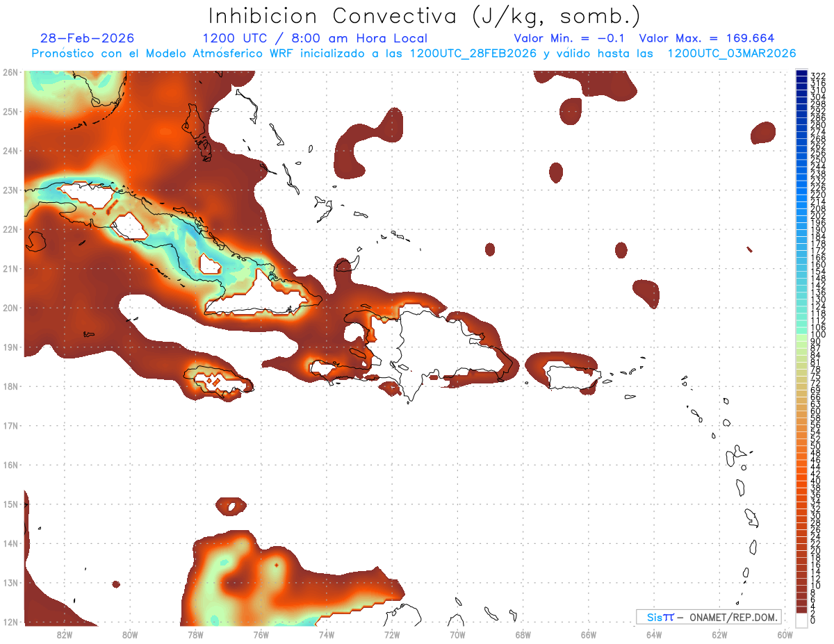The image size is (834, 644).
Task: Select the 76W longitude label
Action: coord(261,634)
